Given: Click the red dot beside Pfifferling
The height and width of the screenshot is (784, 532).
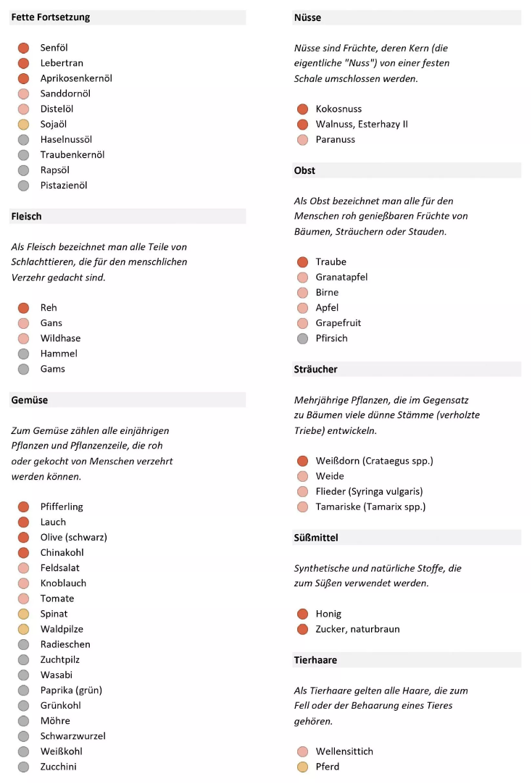Looking at the screenshot, I should click(23, 507).
